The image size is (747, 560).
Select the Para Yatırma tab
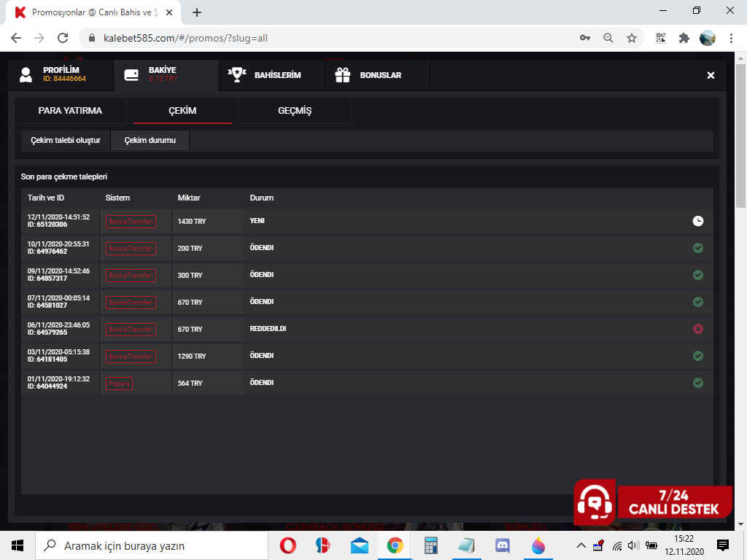point(70,111)
